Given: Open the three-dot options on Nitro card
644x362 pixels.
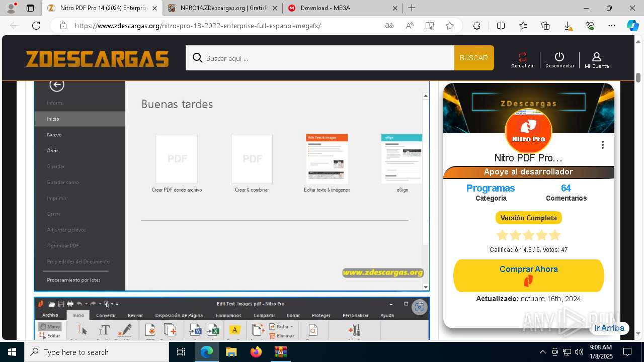Looking at the screenshot, I should [x=602, y=145].
